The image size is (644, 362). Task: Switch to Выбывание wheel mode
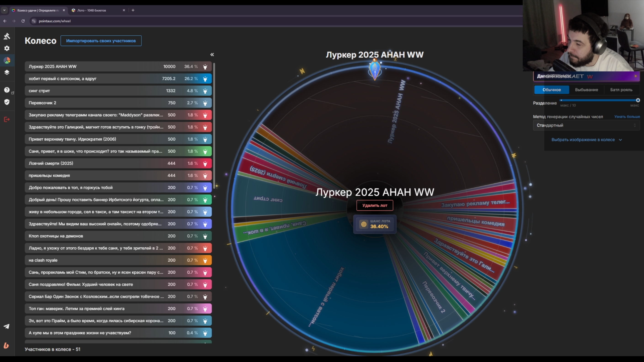(586, 90)
